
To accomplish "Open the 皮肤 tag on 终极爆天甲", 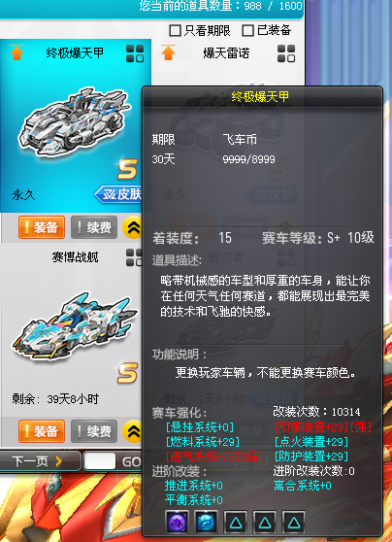I will pos(118,194).
